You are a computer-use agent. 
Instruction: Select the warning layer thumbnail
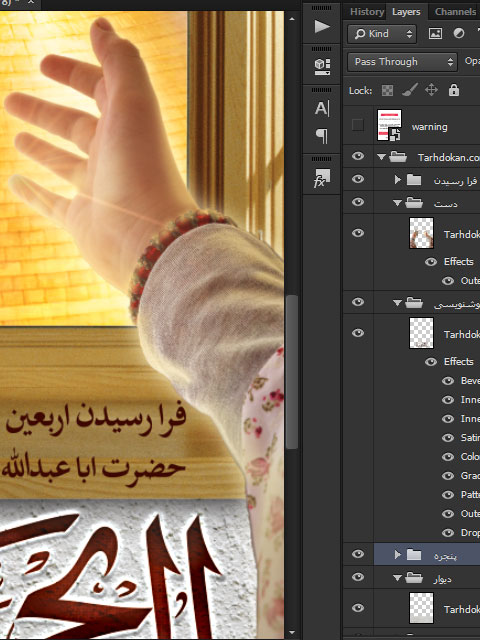point(389,125)
